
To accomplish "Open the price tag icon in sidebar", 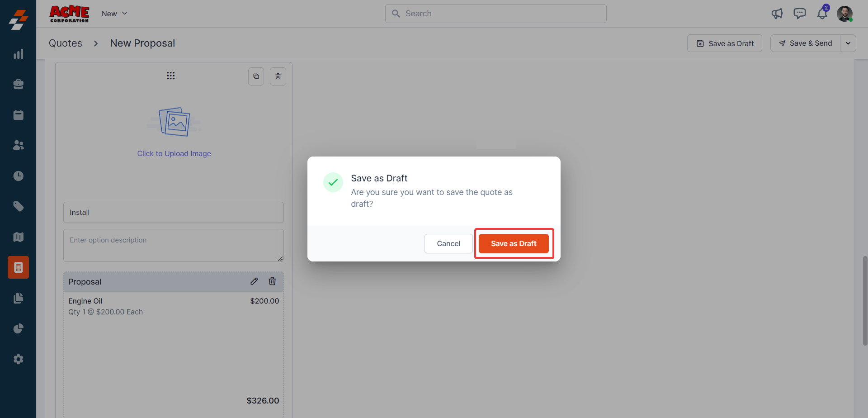I will pyautogui.click(x=18, y=207).
